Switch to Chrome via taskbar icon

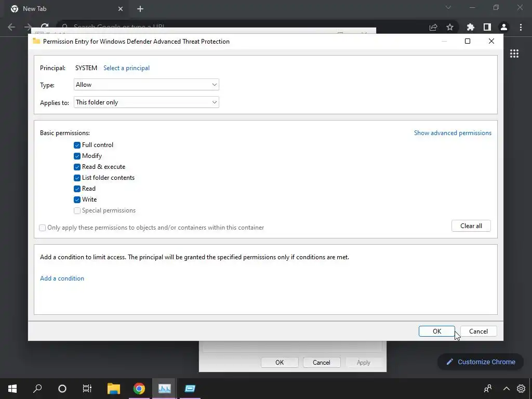(139, 389)
